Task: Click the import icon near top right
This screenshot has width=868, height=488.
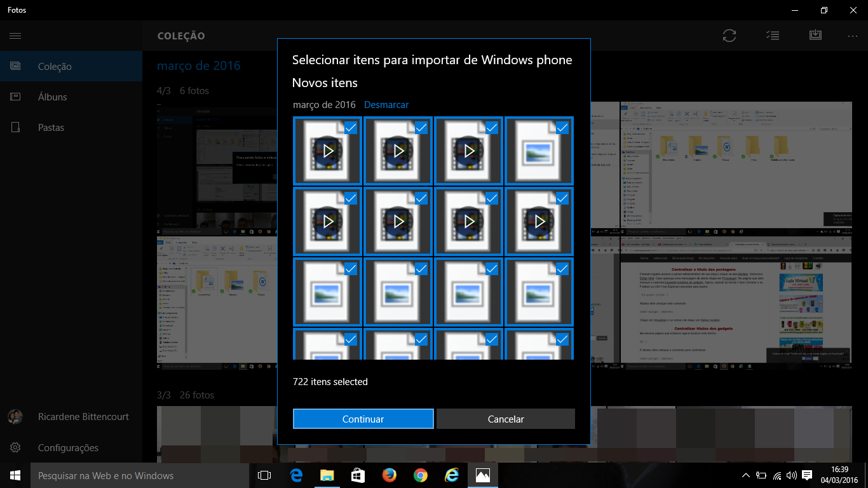Action: pos(816,36)
